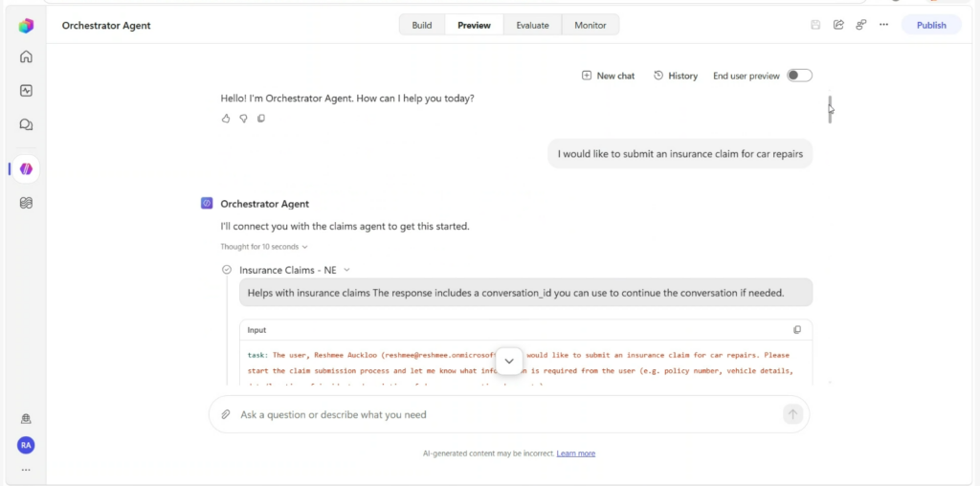Select the purple agents icon in sidebar

(26, 168)
